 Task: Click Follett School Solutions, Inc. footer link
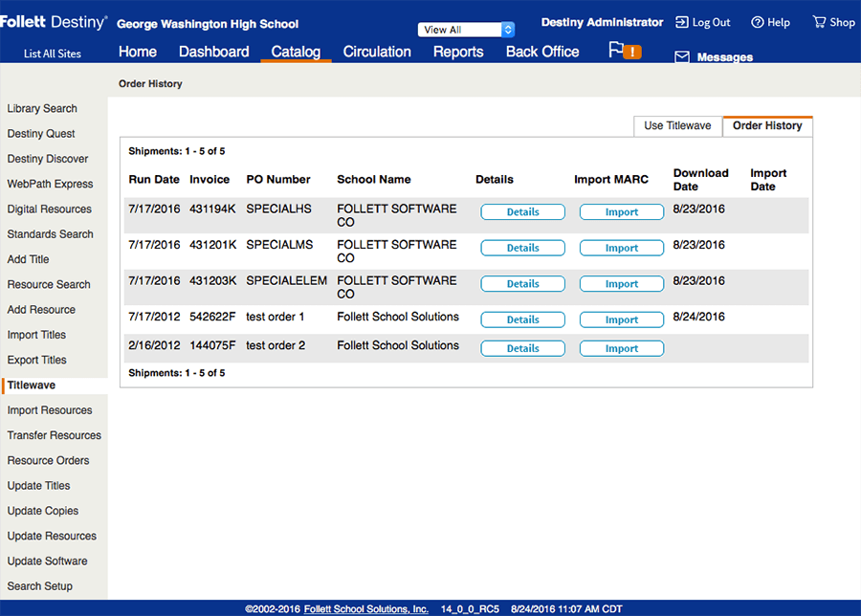(x=365, y=609)
